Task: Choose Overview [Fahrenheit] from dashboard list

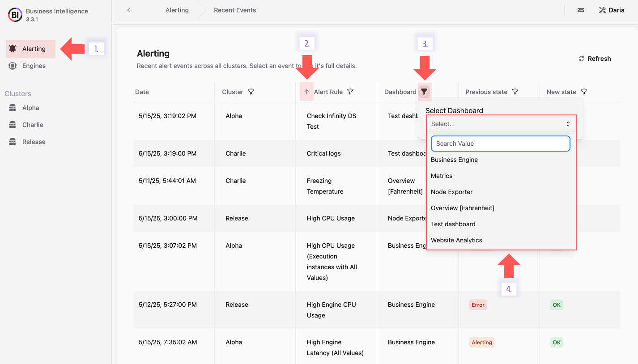Action: click(x=501, y=208)
